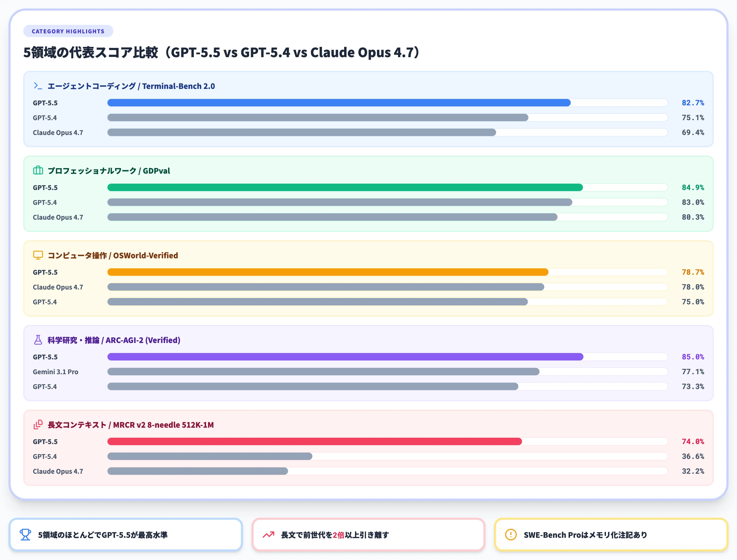Click the blue GPT-5.5 progress bar at 82.7%
This screenshot has height=560, width=737.
pos(338,103)
